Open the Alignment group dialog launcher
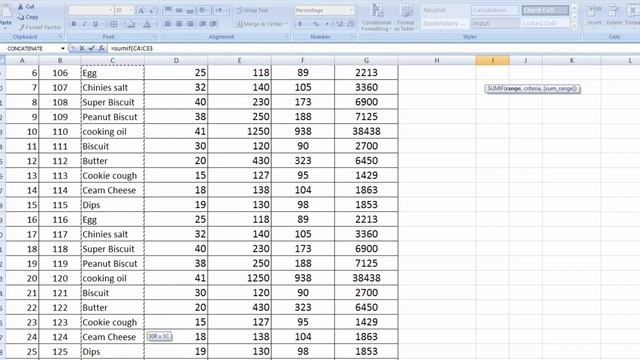640x360 pixels. (x=287, y=37)
